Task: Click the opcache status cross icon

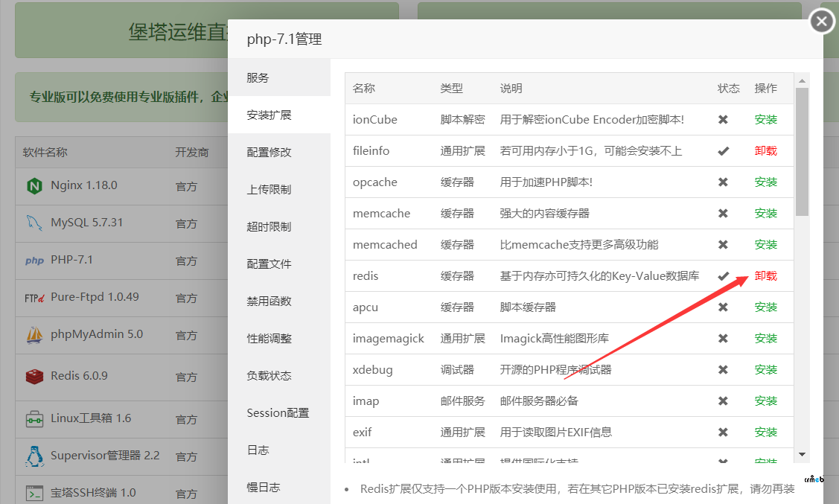Action: click(723, 182)
